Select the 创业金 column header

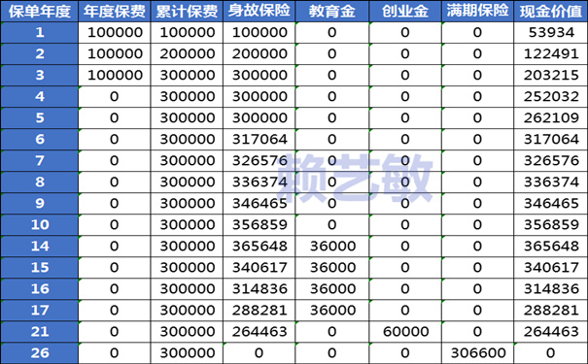click(x=405, y=11)
